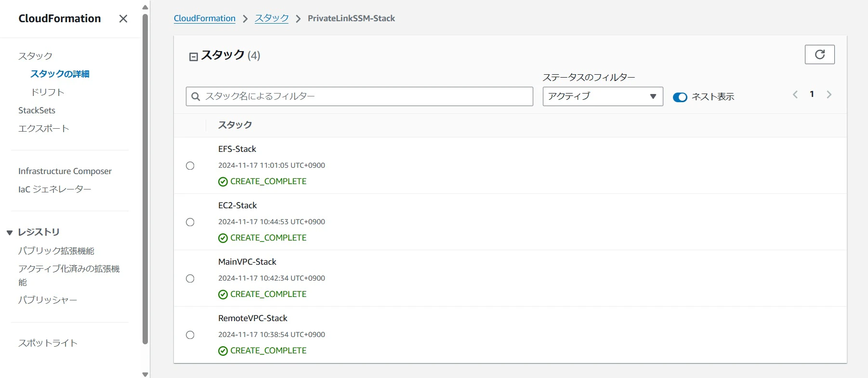Select the EC2-Stack radio button

[190, 222]
